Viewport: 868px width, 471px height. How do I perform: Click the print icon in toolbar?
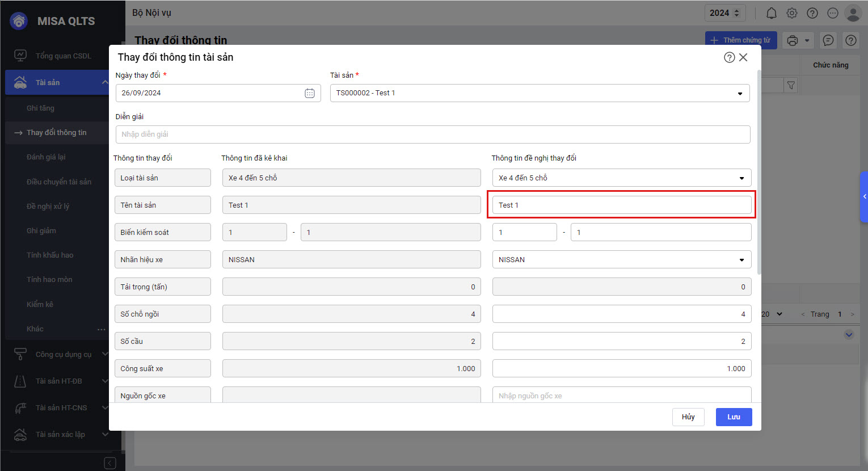(x=793, y=40)
